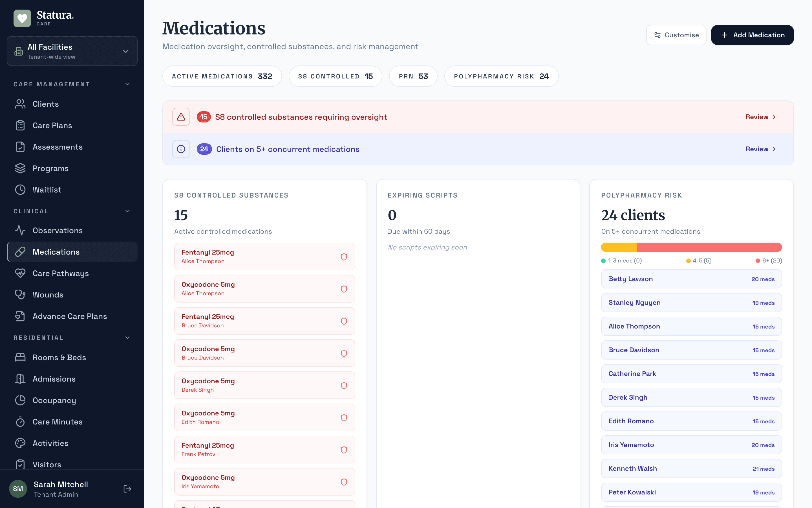Click the Customise button
812x508 pixels.
click(x=676, y=35)
